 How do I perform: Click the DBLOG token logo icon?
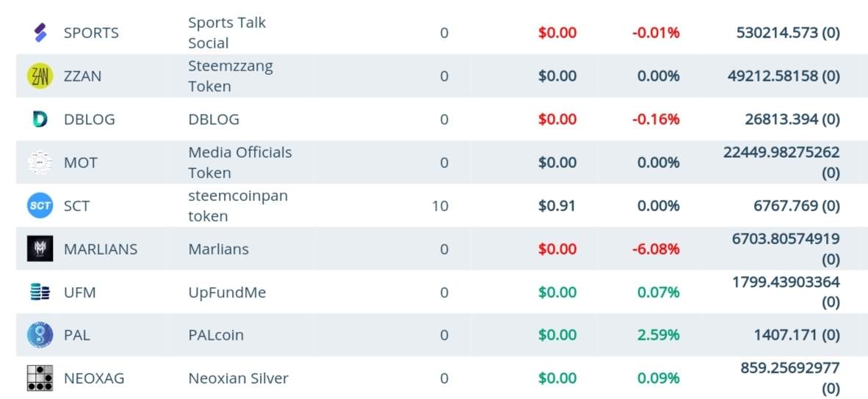40,119
